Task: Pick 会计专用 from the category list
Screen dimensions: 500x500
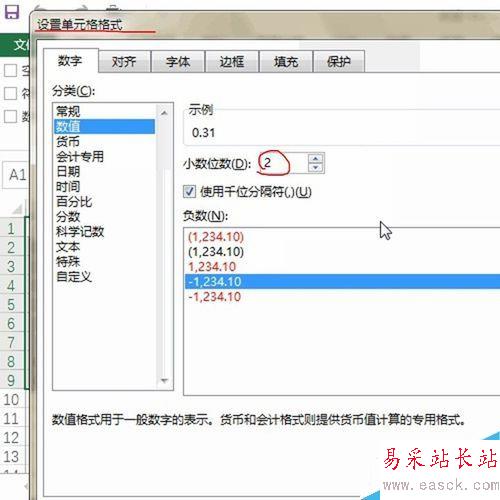Action: coord(104,156)
